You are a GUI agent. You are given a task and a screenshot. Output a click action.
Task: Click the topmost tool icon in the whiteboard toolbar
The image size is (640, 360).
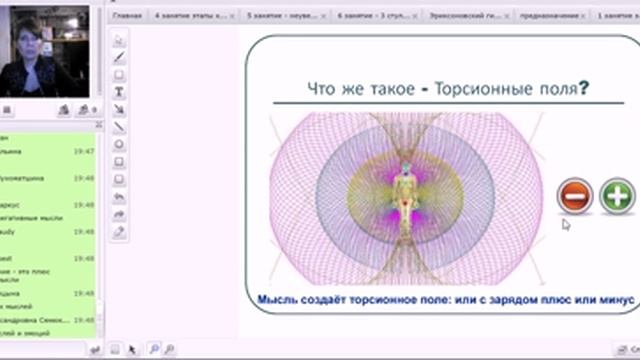[119, 40]
